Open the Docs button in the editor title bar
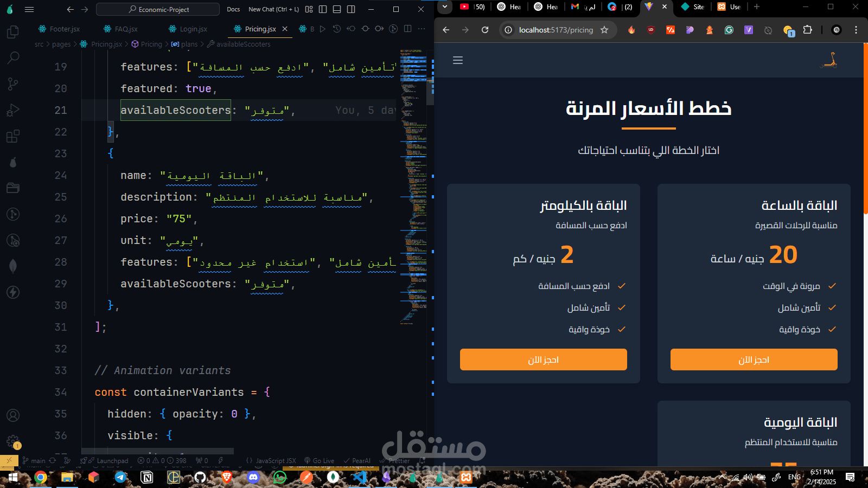Screen dimensions: 868x488 233,9
